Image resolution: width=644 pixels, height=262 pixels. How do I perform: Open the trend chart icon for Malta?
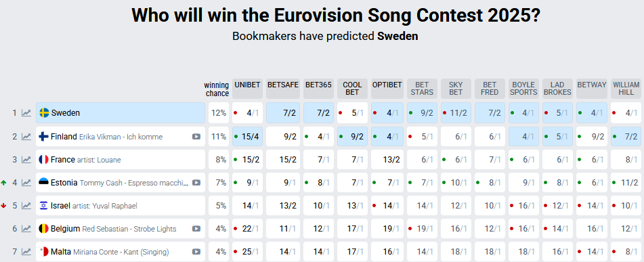26,252
